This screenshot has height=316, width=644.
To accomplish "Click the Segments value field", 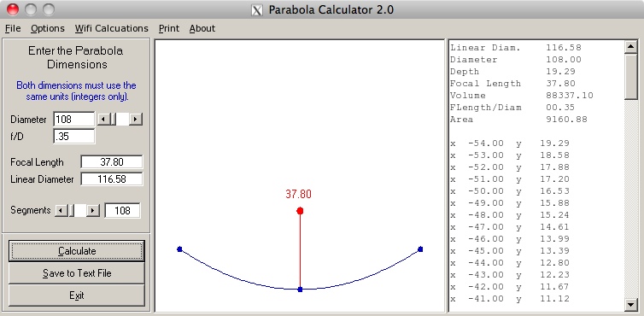I will [122, 210].
